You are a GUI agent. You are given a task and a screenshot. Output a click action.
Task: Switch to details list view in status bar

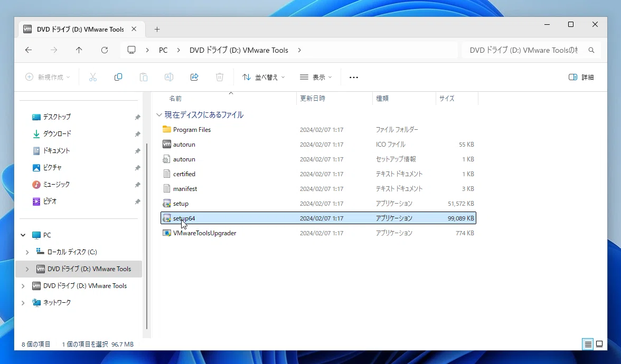(588, 344)
